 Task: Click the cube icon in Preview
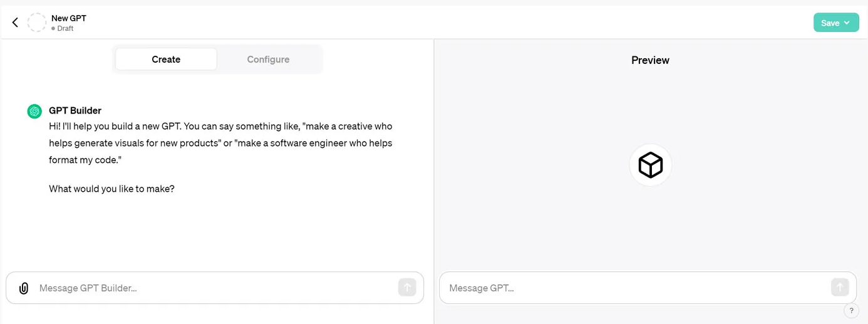[x=651, y=165]
